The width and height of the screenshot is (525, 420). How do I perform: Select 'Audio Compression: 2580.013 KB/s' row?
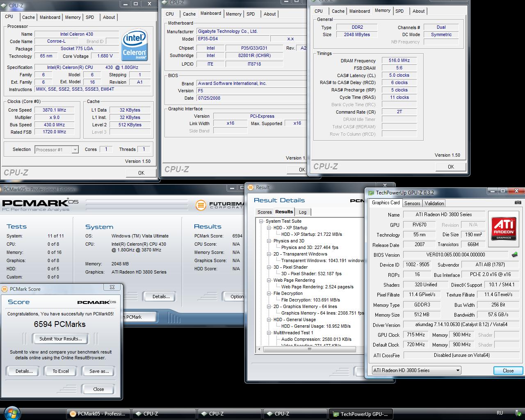316,339
